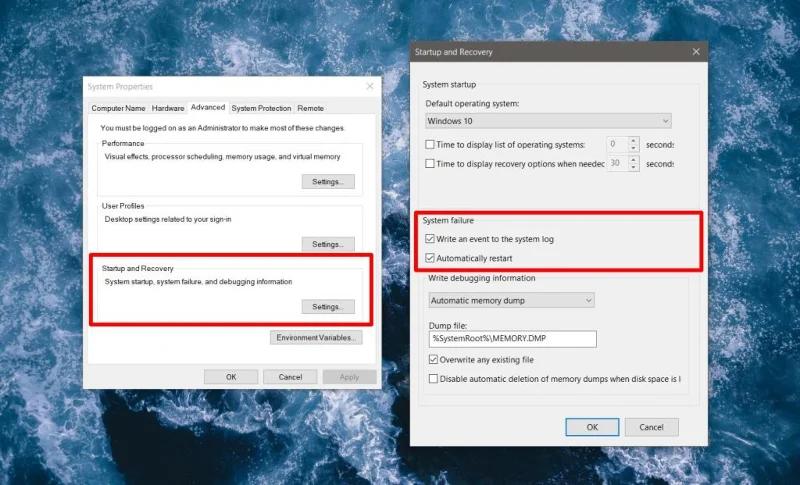
Task: Click the operating systems seconds field showing 0
Action: [617, 144]
